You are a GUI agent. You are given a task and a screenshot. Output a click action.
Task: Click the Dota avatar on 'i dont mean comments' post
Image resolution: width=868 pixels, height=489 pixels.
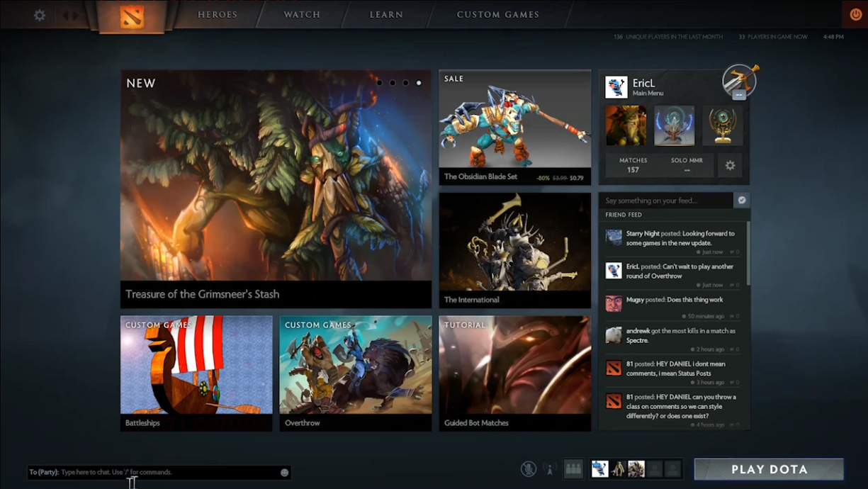tap(614, 368)
